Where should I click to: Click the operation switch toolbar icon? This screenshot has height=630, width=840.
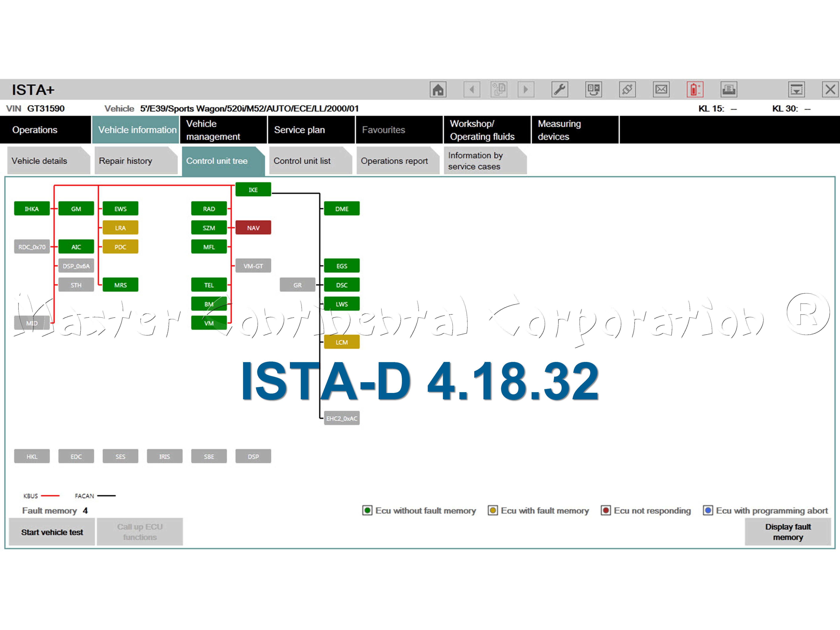pyautogui.click(x=594, y=90)
